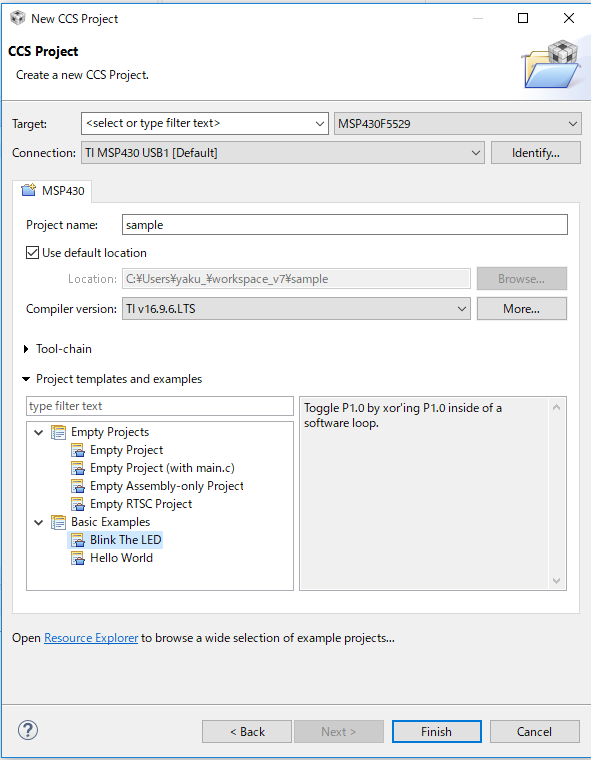Click the Project name input field
The height and width of the screenshot is (760, 591).
pyautogui.click(x=345, y=225)
